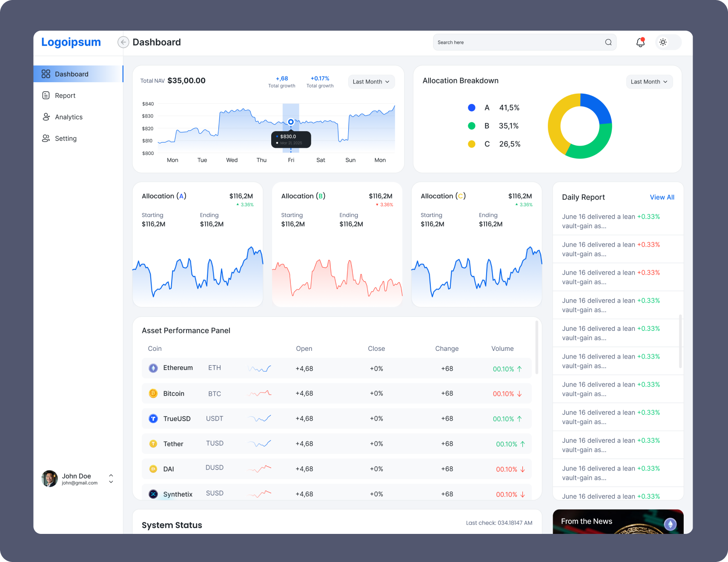Click the Logoipsum logo
Image resolution: width=728 pixels, height=562 pixels.
71,42
